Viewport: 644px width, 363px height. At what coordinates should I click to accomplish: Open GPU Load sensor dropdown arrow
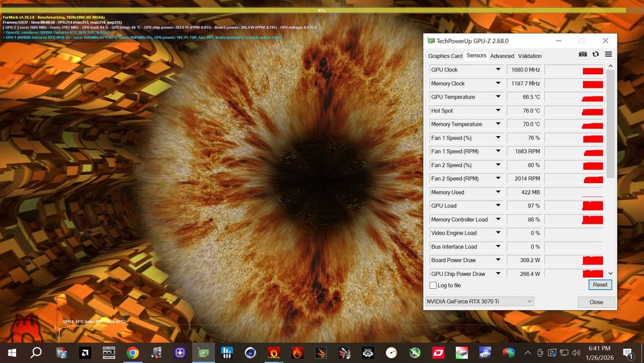point(498,205)
